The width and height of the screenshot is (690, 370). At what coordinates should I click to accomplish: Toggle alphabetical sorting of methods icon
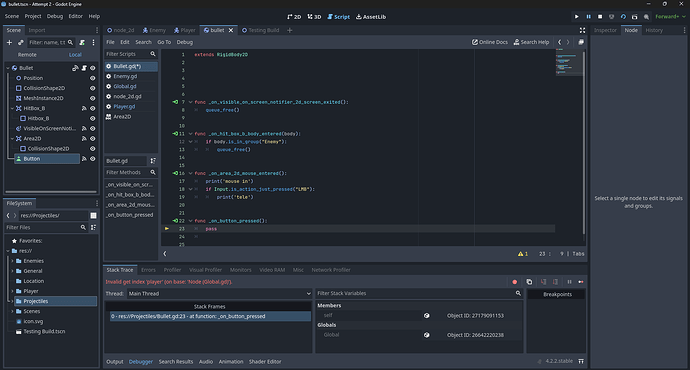(153, 161)
